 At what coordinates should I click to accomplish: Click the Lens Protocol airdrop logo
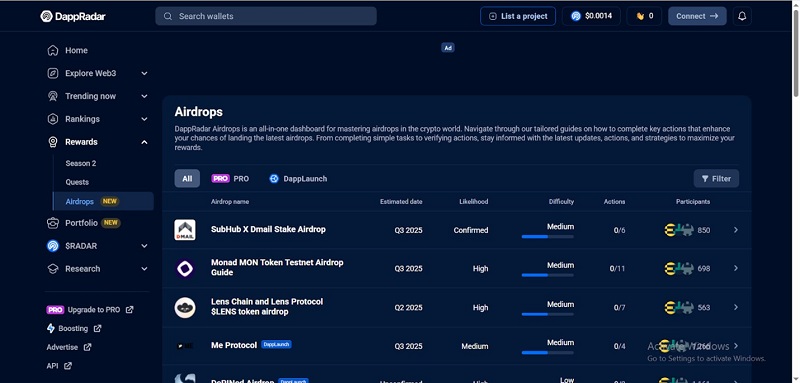(x=185, y=308)
